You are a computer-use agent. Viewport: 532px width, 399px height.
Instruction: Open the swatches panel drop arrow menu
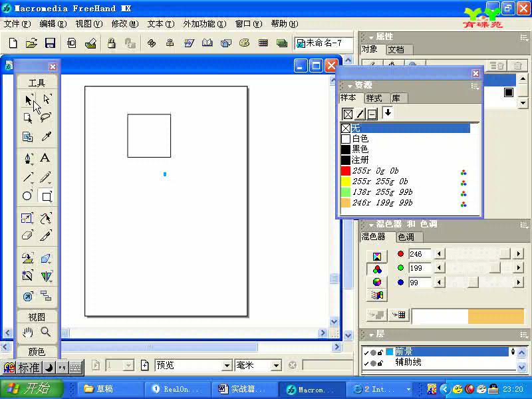(x=388, y=112)
